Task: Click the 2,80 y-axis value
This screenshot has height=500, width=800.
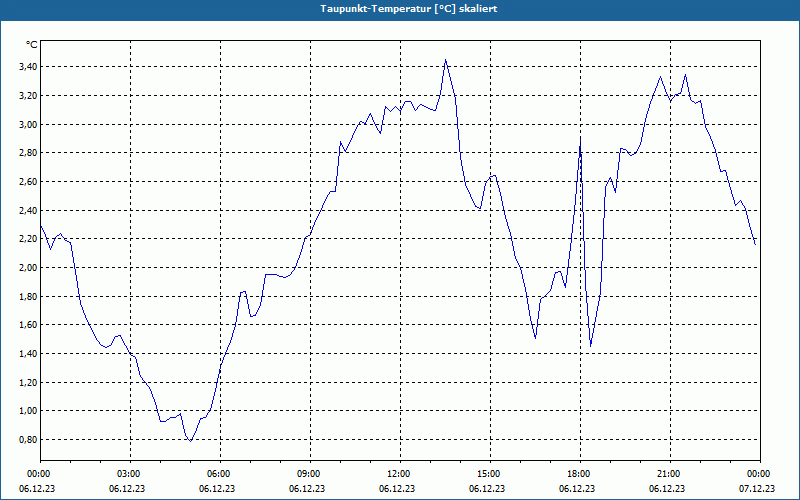Action: tap(28, 153)
